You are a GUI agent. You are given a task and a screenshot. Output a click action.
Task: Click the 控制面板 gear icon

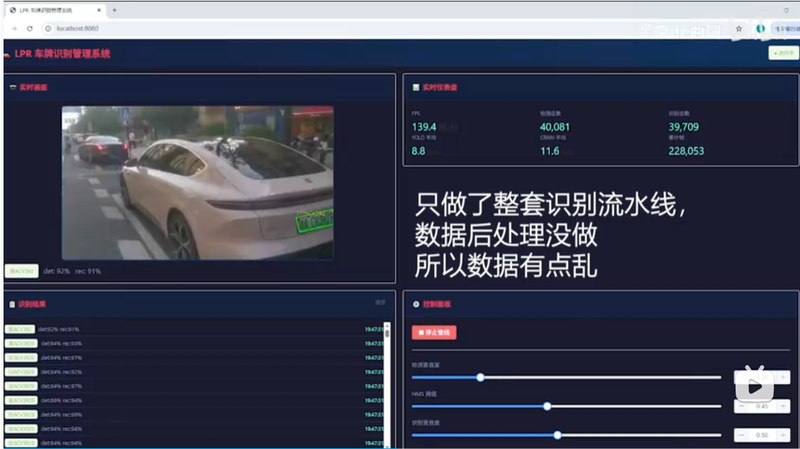(x=416, y=304)
